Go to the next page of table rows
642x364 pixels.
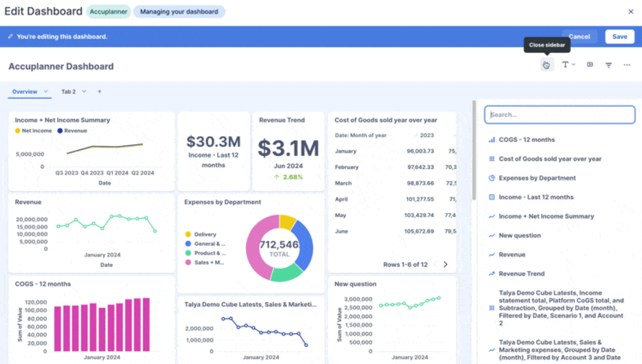[446, 264]
